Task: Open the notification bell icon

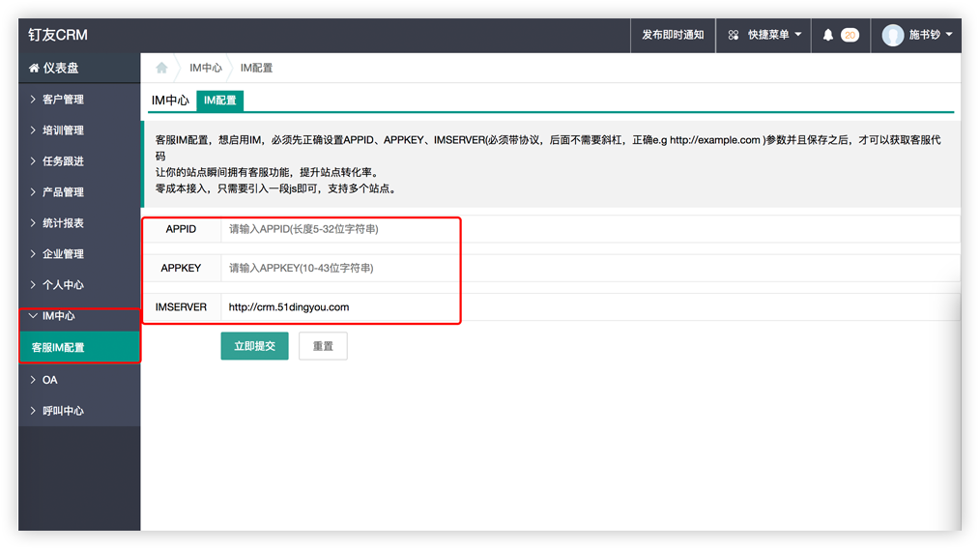Action: pyautogui.click(x=827, y=35)
